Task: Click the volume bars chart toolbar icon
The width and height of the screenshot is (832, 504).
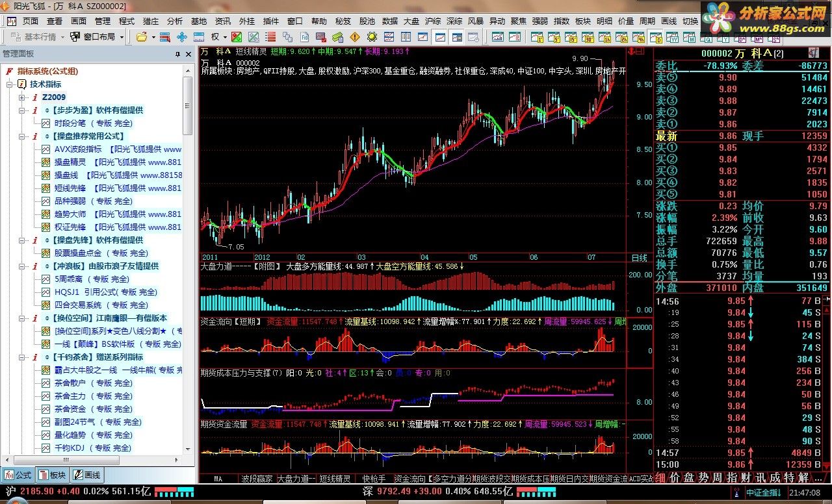Action: [498, 37]
